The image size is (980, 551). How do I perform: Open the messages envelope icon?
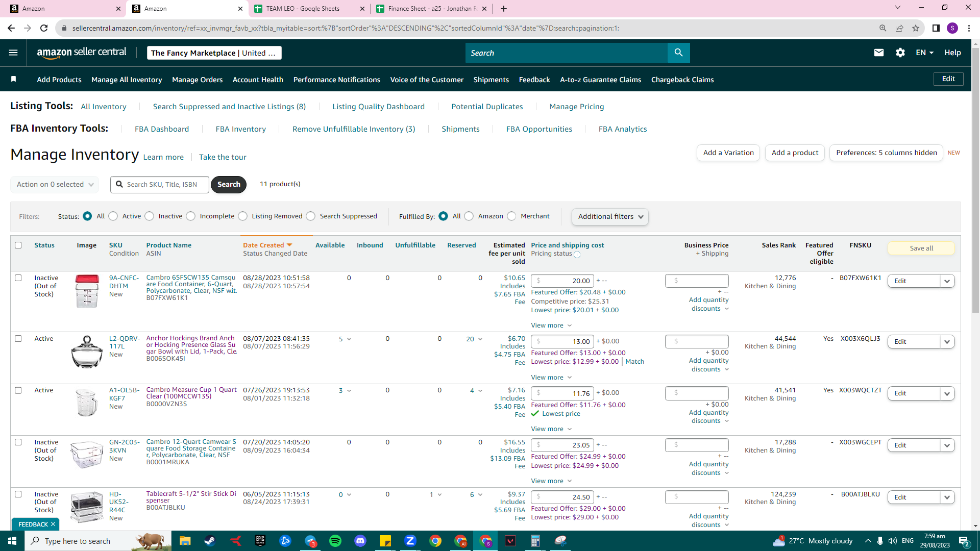tap(878, 53)
